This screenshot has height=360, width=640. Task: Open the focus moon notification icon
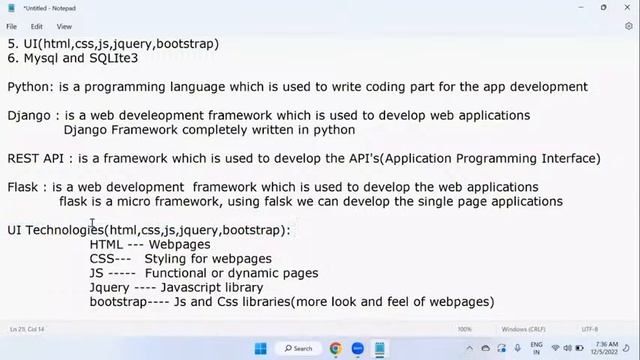coord(627,348)
